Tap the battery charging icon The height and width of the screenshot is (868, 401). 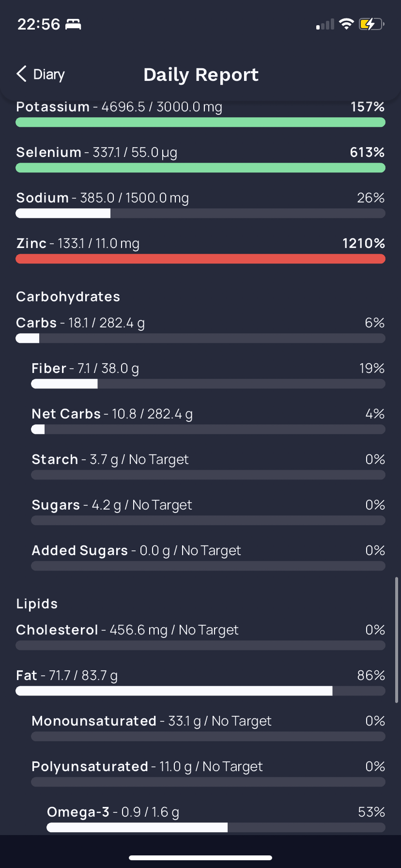371,24
